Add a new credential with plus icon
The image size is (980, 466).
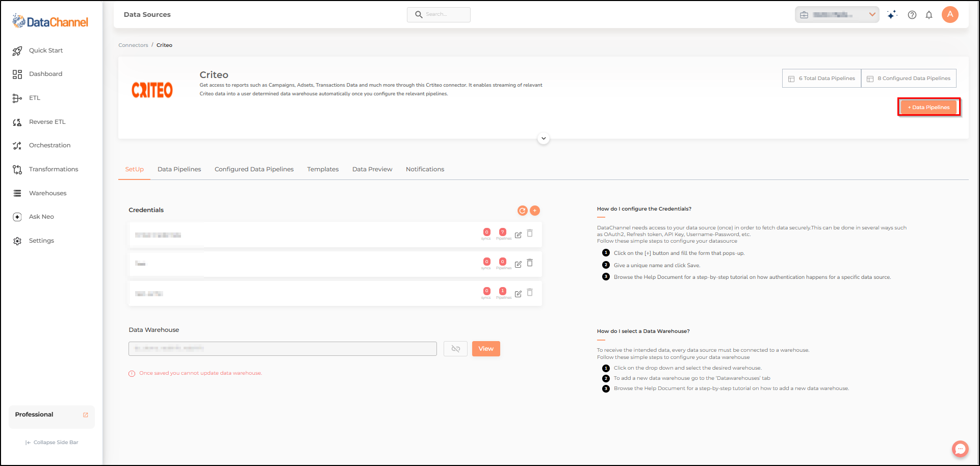click(x=535, y=210)
